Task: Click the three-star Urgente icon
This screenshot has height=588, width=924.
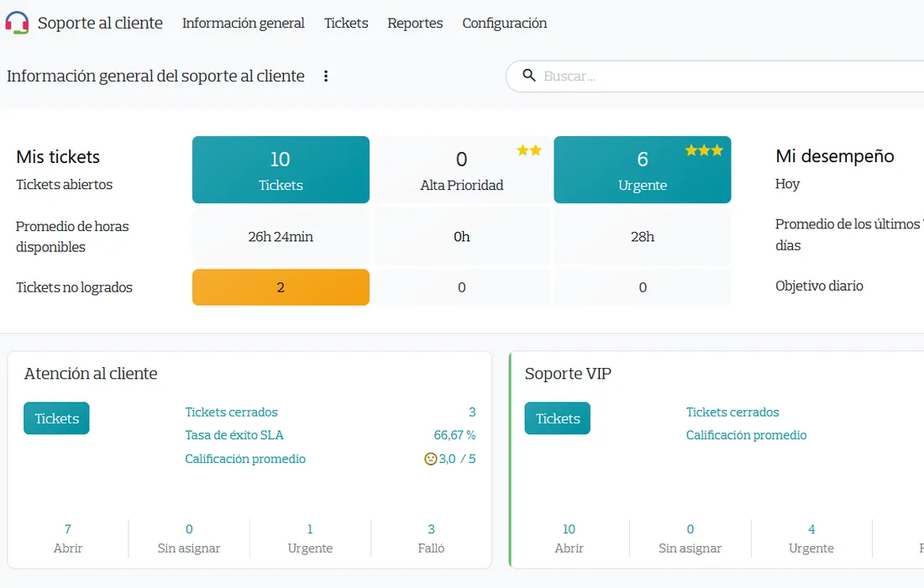Action: coord(704,151)
